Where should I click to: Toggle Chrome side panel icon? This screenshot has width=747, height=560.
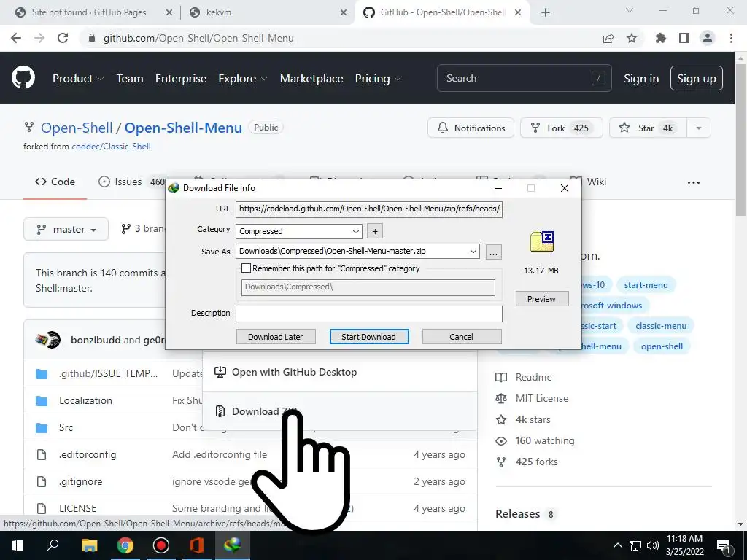click(684, 38)
